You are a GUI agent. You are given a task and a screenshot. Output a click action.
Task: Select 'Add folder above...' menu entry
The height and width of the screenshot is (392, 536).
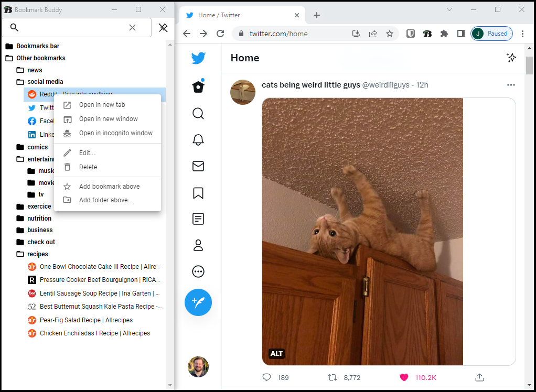click(x=105, y=200)
